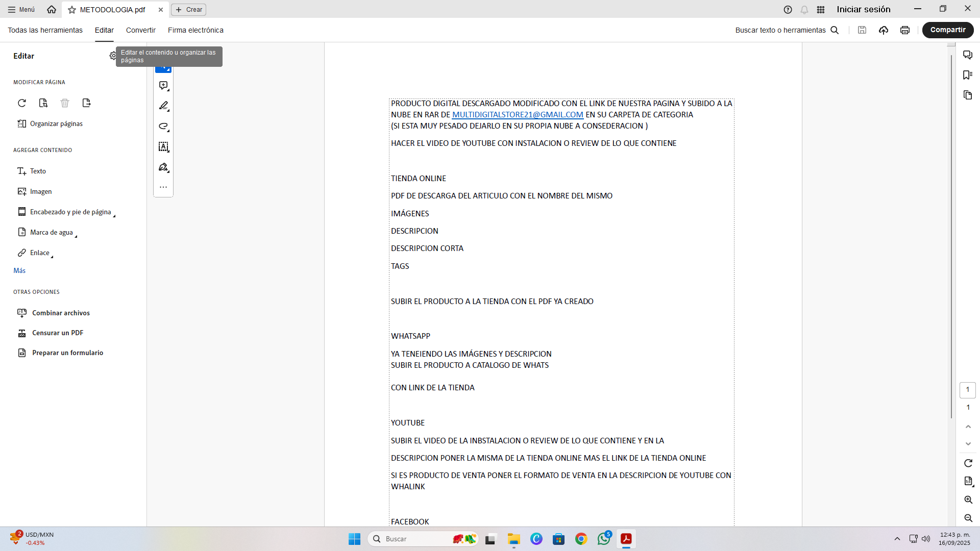
Task: Click the extract page icon
Action: tap(86, 103)
